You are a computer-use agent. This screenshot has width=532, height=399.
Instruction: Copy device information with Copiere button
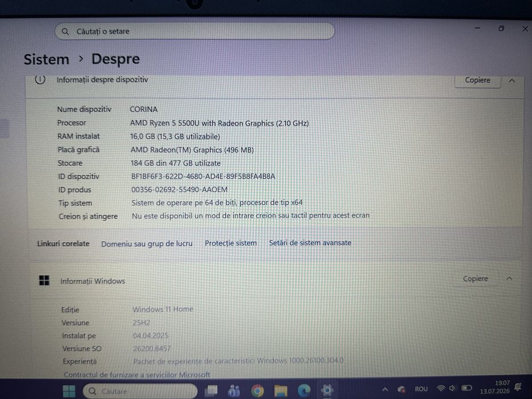click(x=477, y=80)
